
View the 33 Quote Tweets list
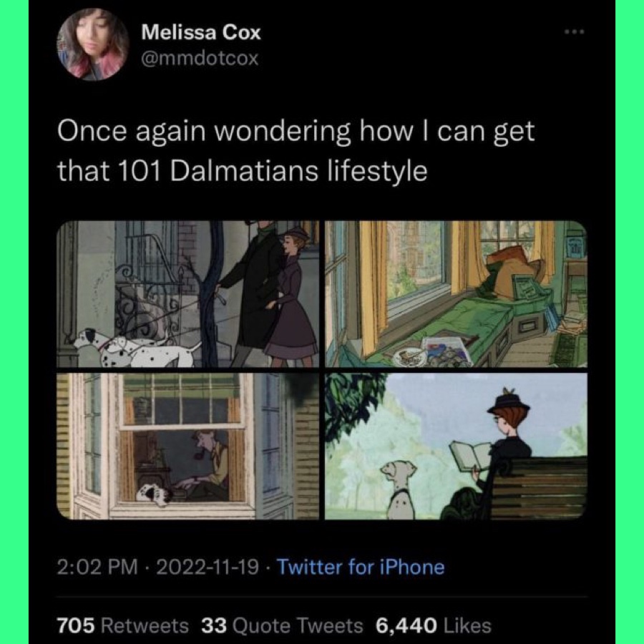pyautogui.click(x=282, y=625)
